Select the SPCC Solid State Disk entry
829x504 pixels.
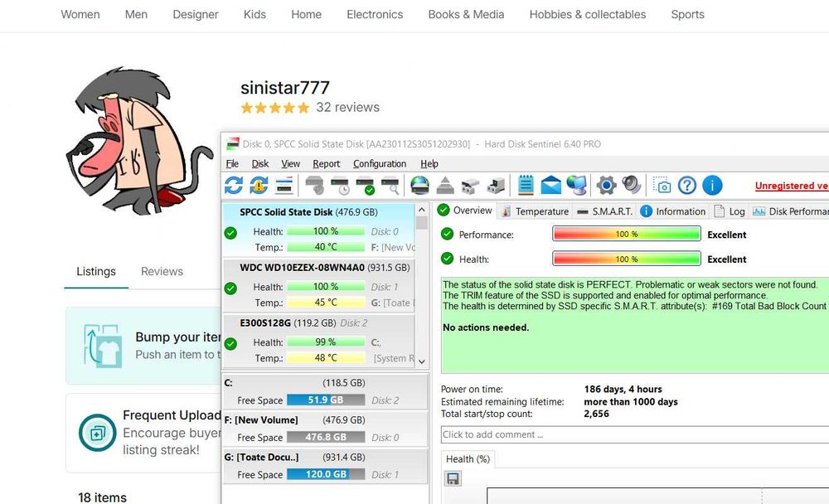(319, 229)
